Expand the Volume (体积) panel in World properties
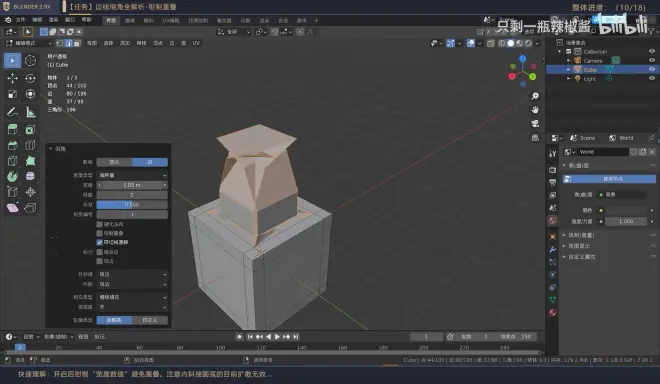The height and width of the screenshot is (384, 660). [x=581, y=235]
